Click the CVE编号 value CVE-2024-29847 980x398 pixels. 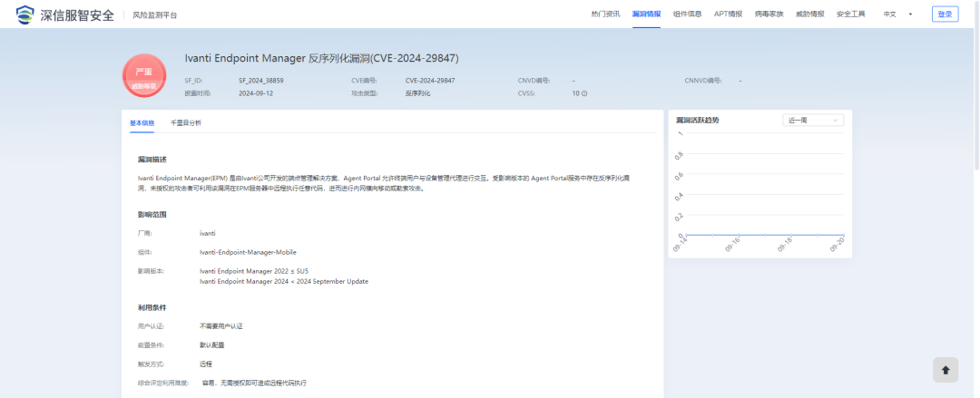[430, 81]
